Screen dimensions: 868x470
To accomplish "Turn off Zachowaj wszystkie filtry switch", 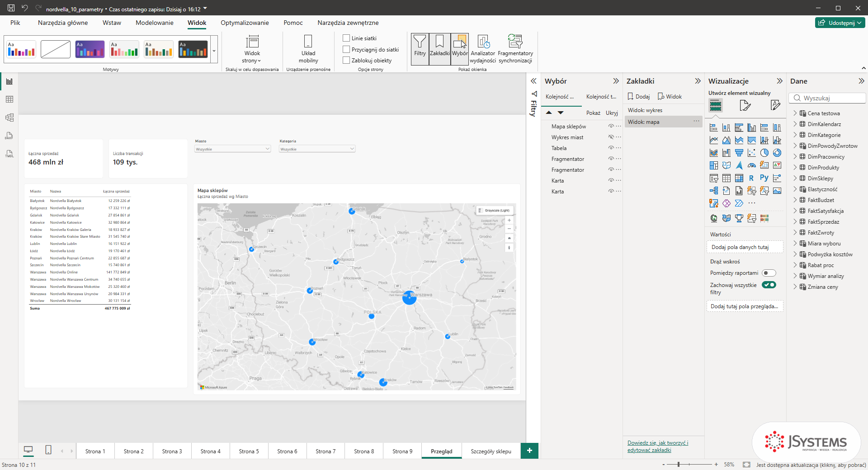I will [x=769, y=285].
